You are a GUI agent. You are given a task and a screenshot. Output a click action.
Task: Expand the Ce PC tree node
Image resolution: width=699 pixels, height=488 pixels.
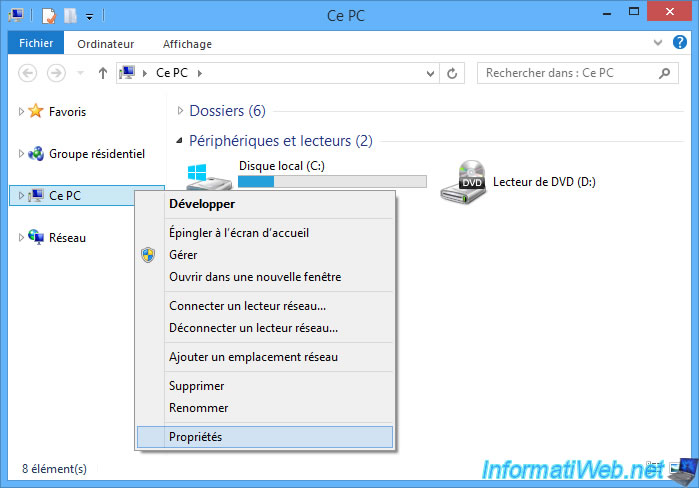point(21,195)
